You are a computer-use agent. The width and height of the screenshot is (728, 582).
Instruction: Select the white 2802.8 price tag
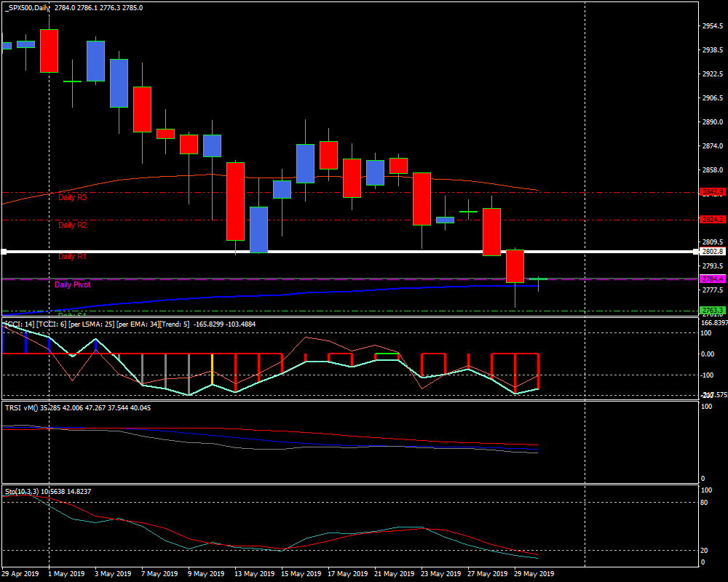(x=713, y=252)
